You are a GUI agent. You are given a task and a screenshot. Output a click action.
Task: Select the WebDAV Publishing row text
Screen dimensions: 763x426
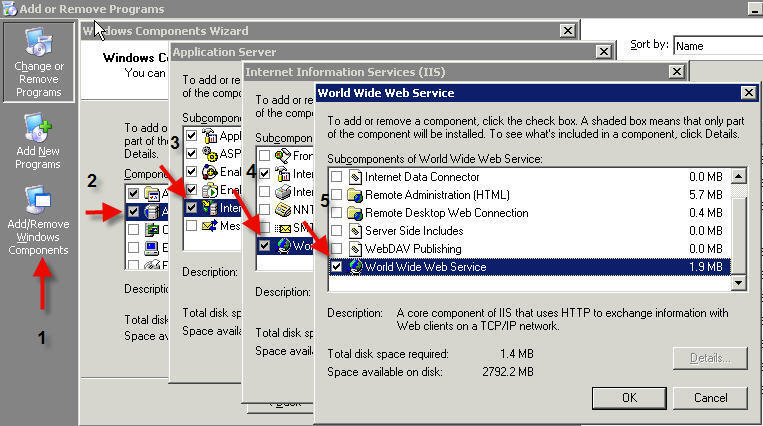click(x=413, y=249)
